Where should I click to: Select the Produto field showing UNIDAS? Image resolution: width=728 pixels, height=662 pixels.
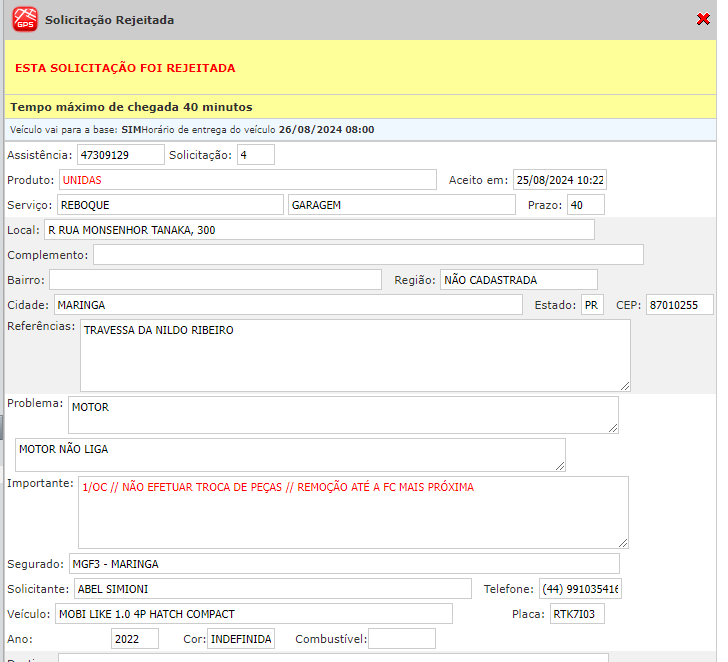click(x=247, y=180)
